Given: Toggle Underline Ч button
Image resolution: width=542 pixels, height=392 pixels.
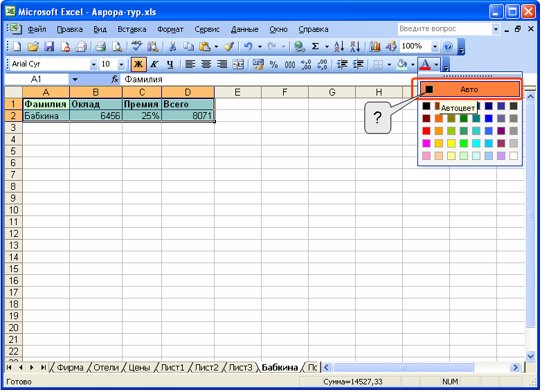Looking at the screenshot, I should [170, 64].
